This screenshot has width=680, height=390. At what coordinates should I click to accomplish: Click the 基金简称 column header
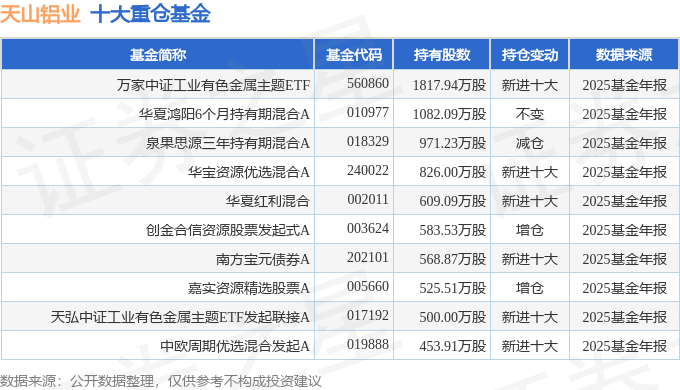point(157,55)
